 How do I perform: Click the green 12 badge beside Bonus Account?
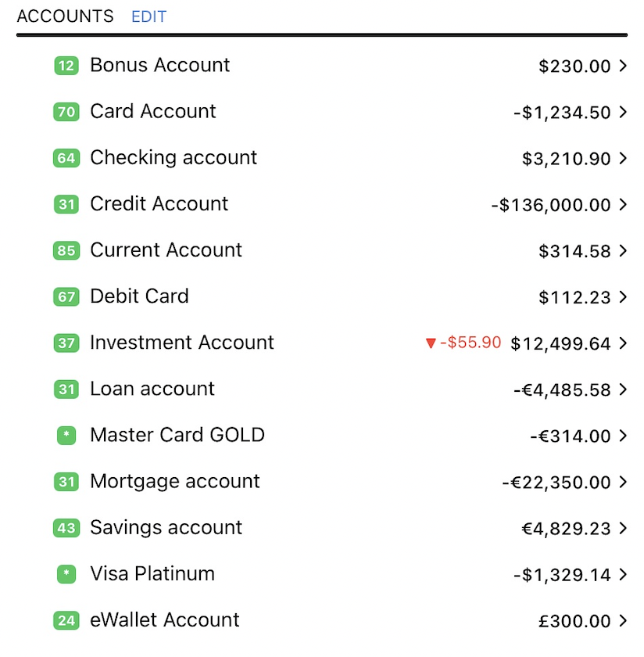pos(66,66)
